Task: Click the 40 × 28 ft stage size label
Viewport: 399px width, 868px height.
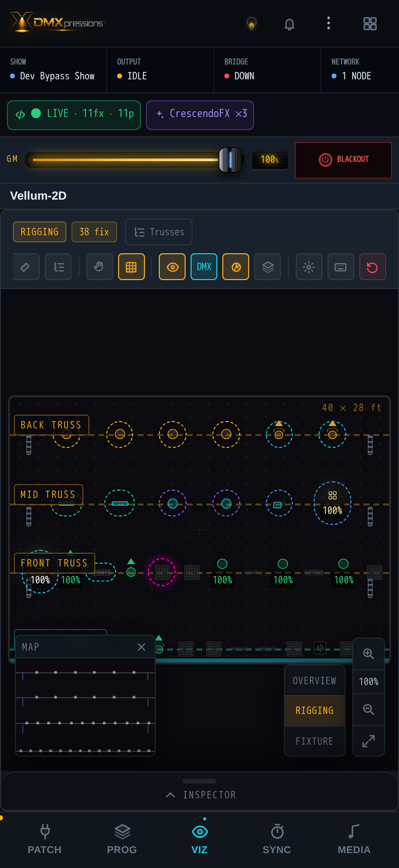Action: coord(352,408)
